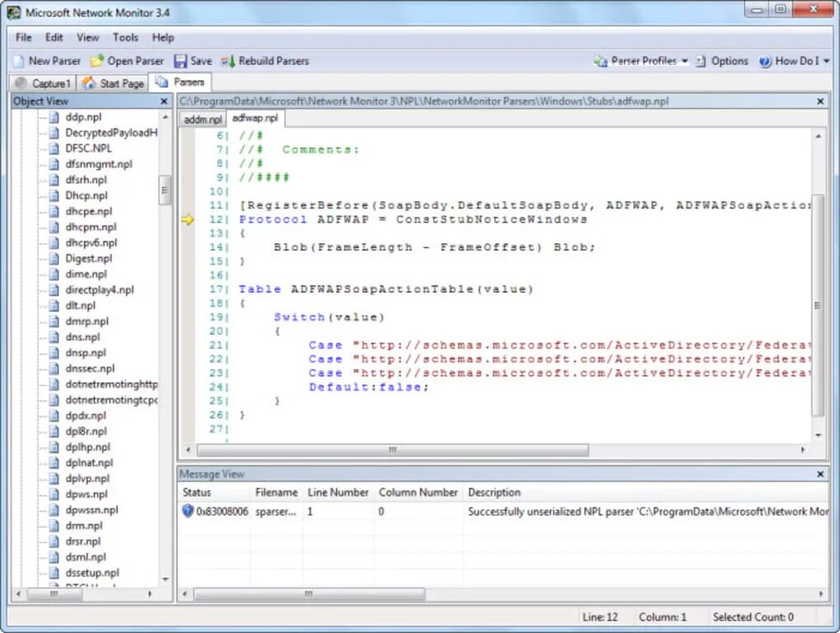Click the Status column header
Screen dimensions: 840x633
(x=214, y=492)
